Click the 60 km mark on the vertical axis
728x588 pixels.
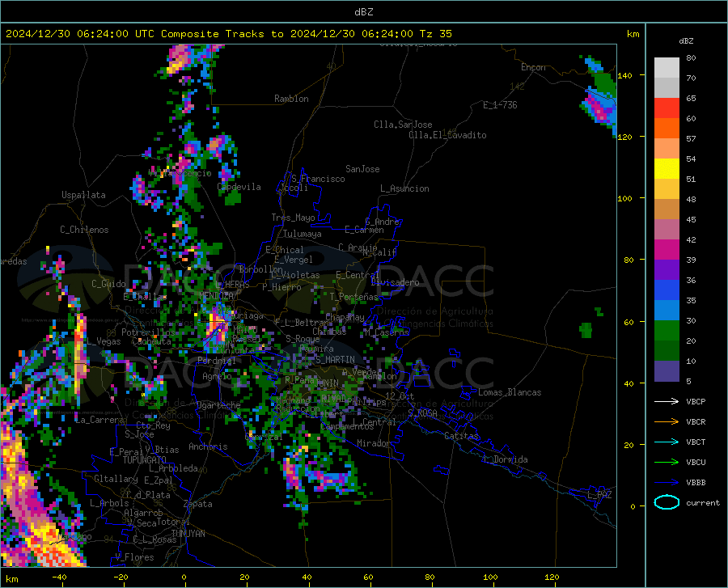click(629, 322)
